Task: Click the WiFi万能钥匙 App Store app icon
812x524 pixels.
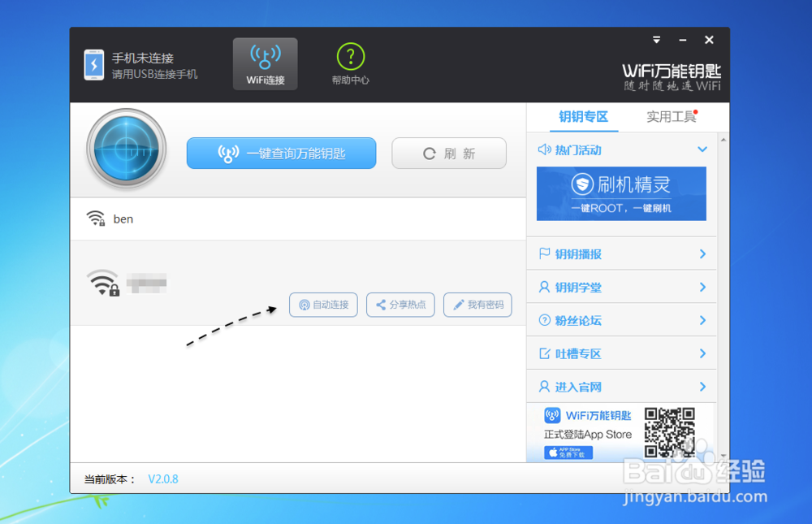Action: pos(552,415)
